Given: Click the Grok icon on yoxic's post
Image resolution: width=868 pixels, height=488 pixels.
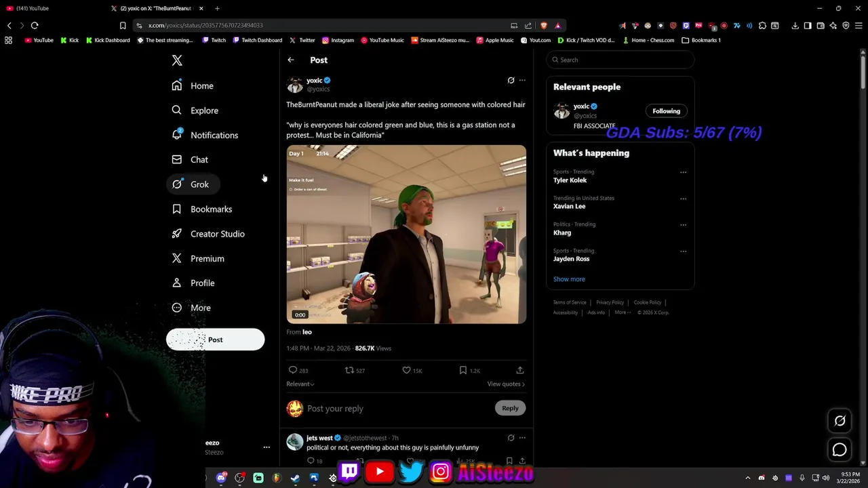Looking at the screenshot, I should pos(511,80).
